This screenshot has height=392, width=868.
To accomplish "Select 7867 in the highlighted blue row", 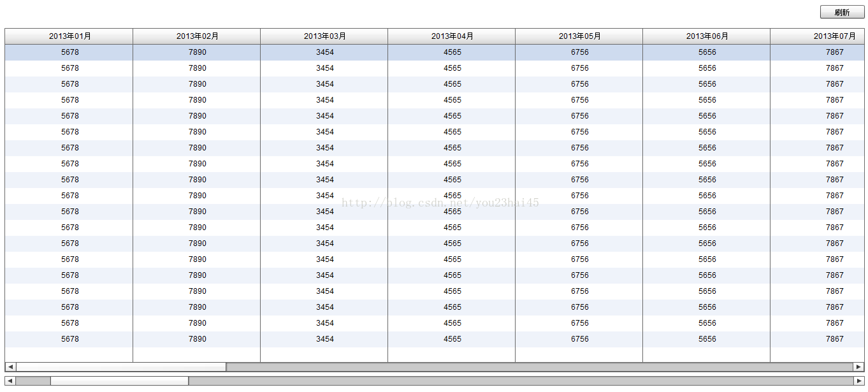I will pyautogui.click(x=835, y=52).
